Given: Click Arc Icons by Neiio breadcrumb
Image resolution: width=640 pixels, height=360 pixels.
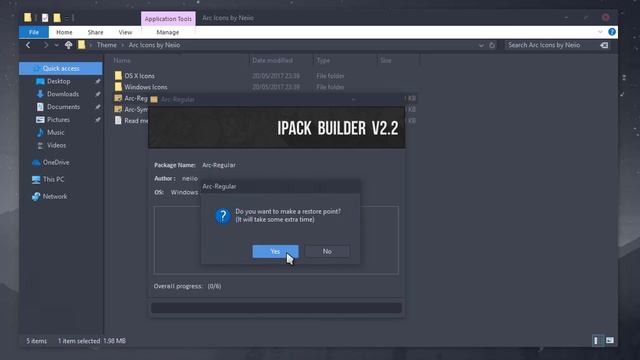Looking at the screenshot, I should 154,45.
